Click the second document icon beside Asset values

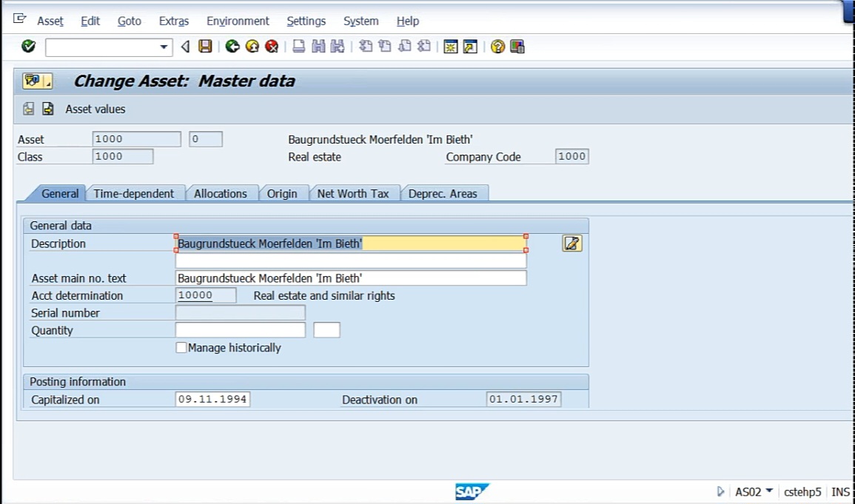48,109
